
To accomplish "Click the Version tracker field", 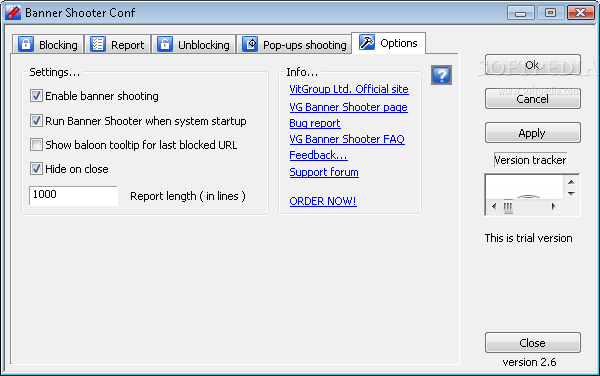I will 530,160.
